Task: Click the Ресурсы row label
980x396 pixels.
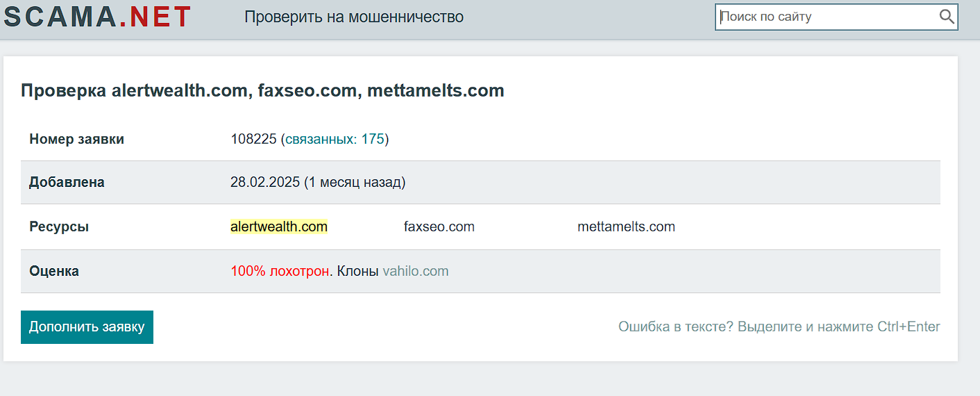Action: pos(59,226)
